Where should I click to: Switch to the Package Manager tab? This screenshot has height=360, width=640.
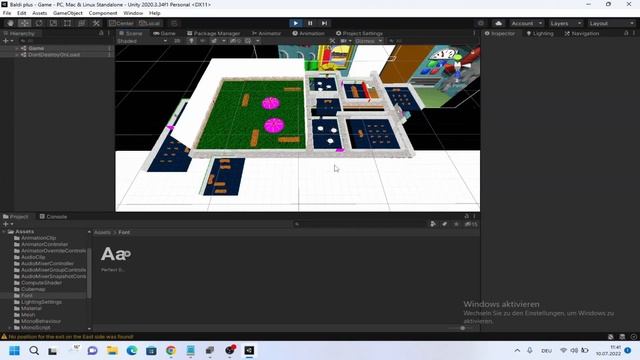click(213, 33)
